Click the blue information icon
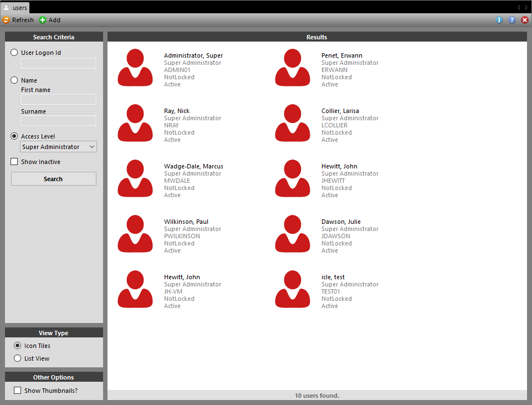This screenshot has width=532, height=405. click(x=499, y=20)
